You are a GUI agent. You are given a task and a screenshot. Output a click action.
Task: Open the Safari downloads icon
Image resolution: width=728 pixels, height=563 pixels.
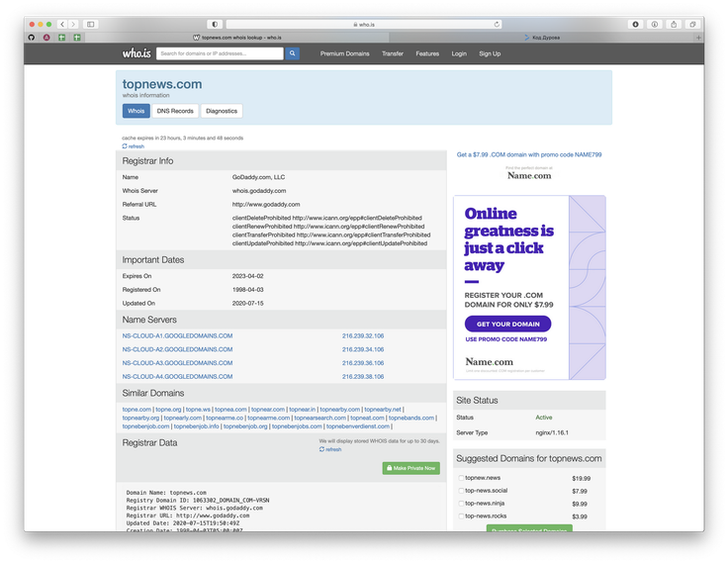click(636, 24)
